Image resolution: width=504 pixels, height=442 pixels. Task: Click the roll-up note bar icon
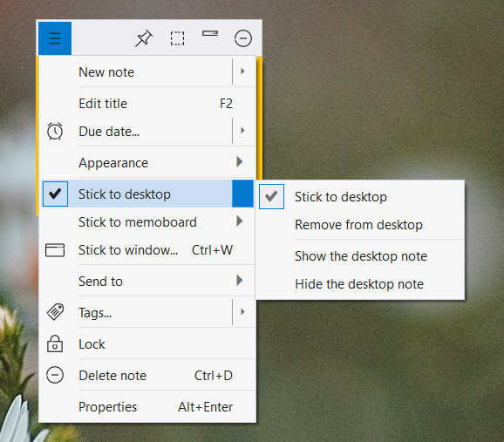[x=210, y=33]
